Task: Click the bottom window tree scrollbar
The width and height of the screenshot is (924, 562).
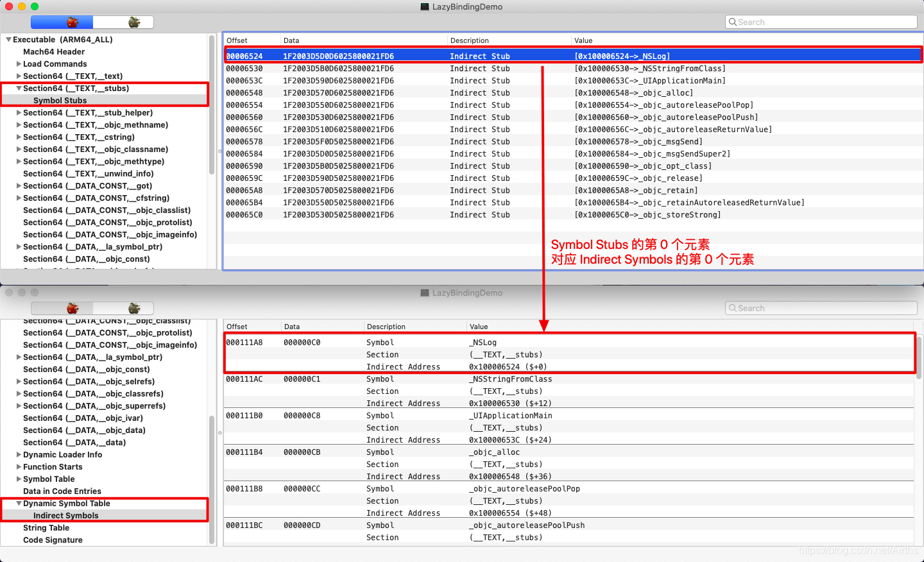Action: [212, 480]
